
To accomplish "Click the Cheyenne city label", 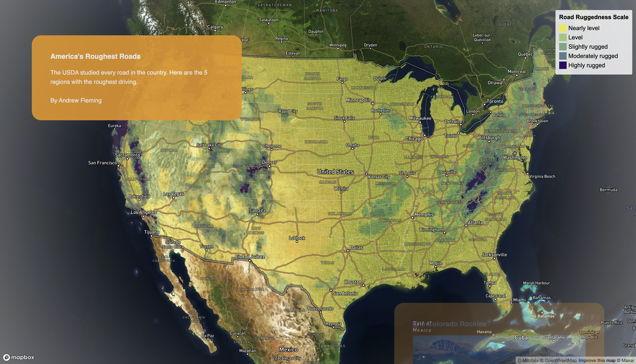I will pos(272,146).
